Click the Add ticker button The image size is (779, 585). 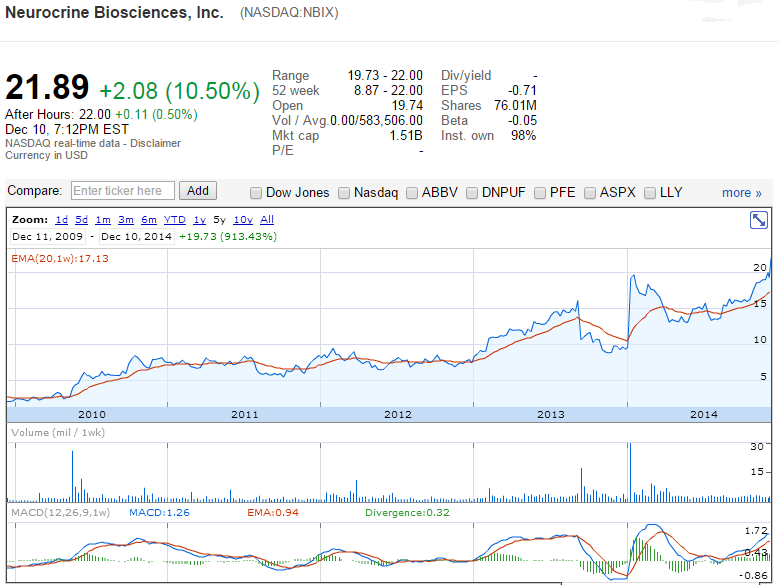pos(198,191)
